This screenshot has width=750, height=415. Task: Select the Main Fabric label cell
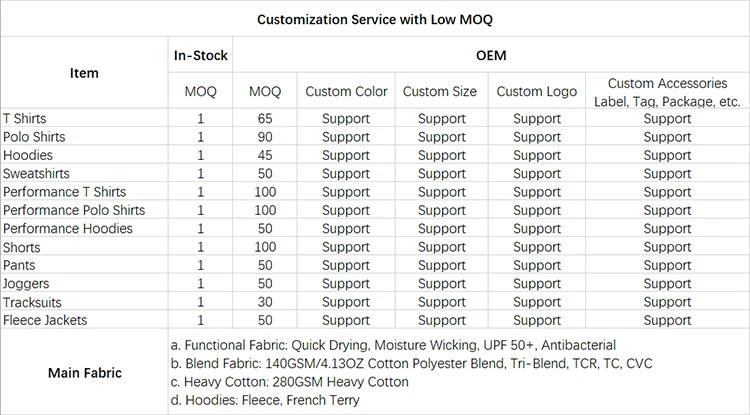tap(84, 373)
